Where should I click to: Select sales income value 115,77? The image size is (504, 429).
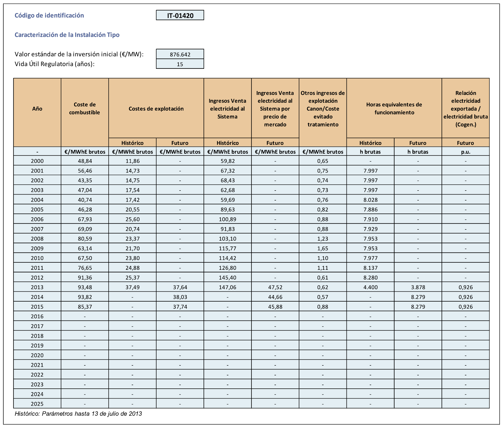[227, 248]
